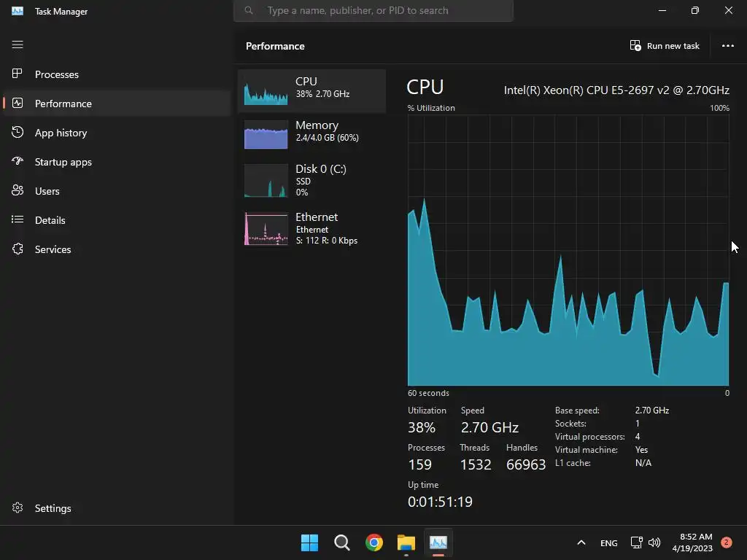Click the L1 cache N/A value
Screen dimensions: 747x560
643,462
